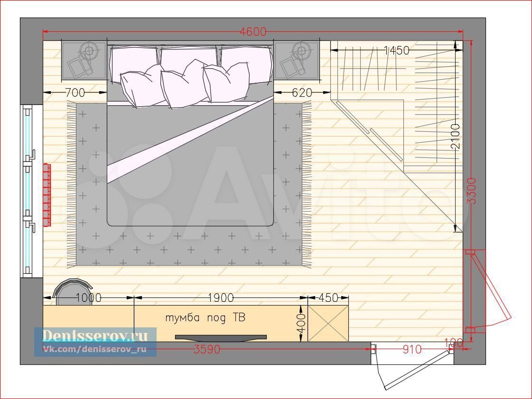Click the right nightstand lamp symbol
The width and height of the screenshot is (532, 399).
click(300, 49)
